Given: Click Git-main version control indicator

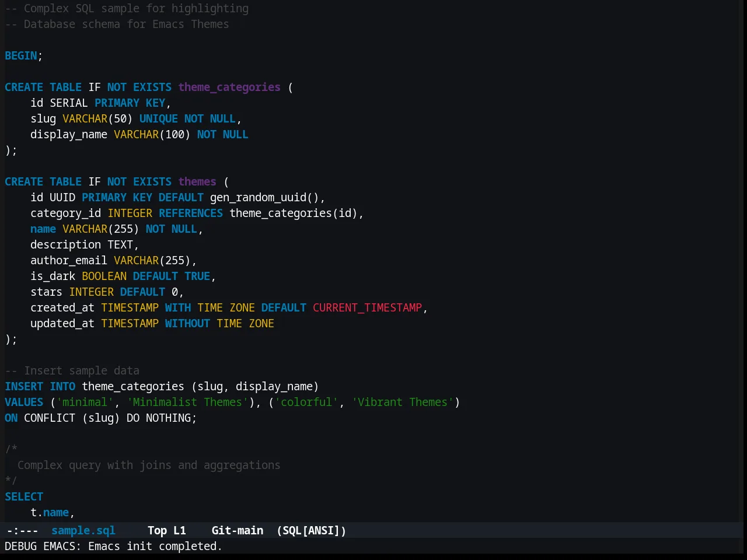Looking at the screenshot, I should pos(237,530).
